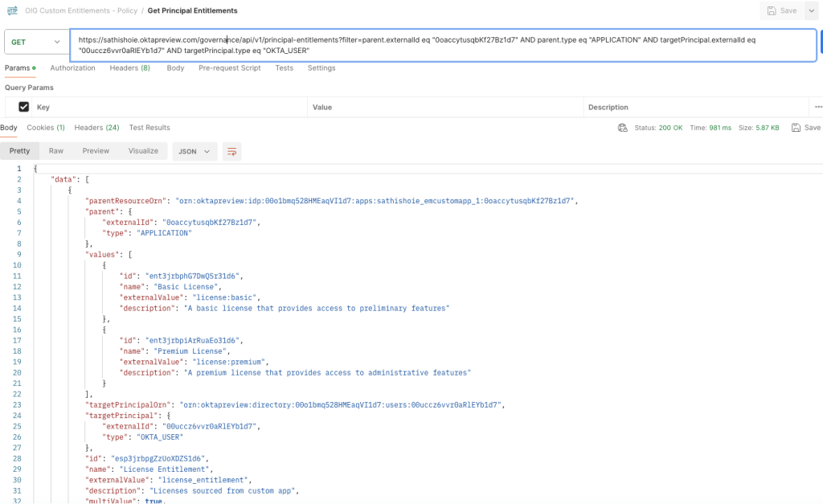Click the "APPLICATION" type value

[164, 233]
